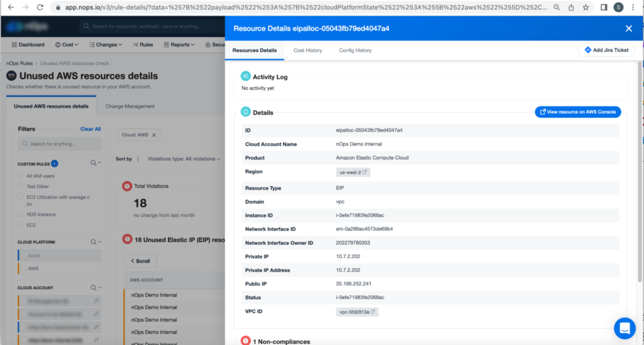The width and height of the screenshot is (644, 345).
Task: Collapse the Custom Rules section
Action: [99, 163]
